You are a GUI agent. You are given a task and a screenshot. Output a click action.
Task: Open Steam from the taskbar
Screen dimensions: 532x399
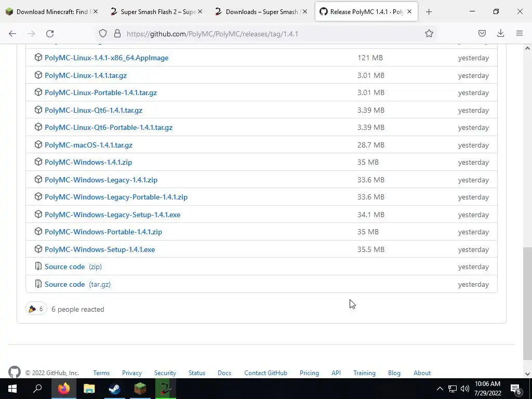[115, 389]
